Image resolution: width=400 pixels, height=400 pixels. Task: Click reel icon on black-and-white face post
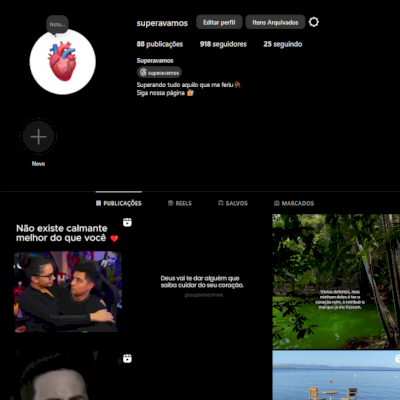click(x=127, y=359)
